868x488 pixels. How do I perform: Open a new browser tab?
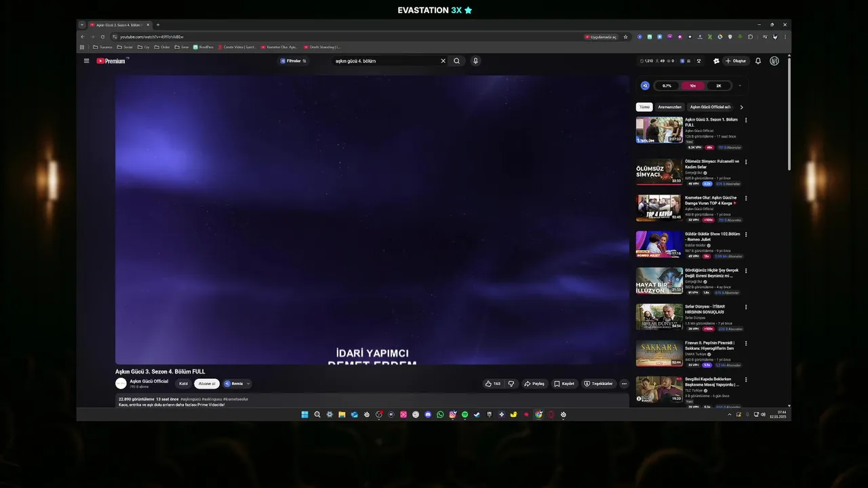click(158, 25)
